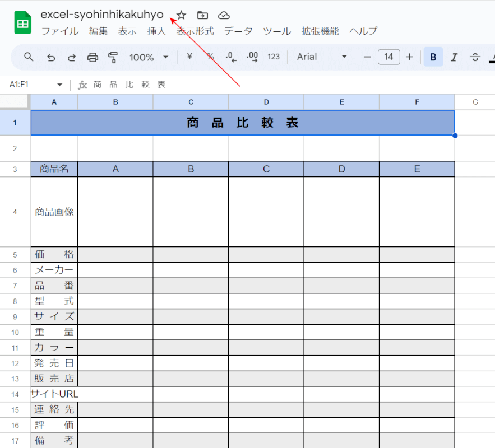
Task: Open the Arial font dropdown
Action: (x=322, y=57)
